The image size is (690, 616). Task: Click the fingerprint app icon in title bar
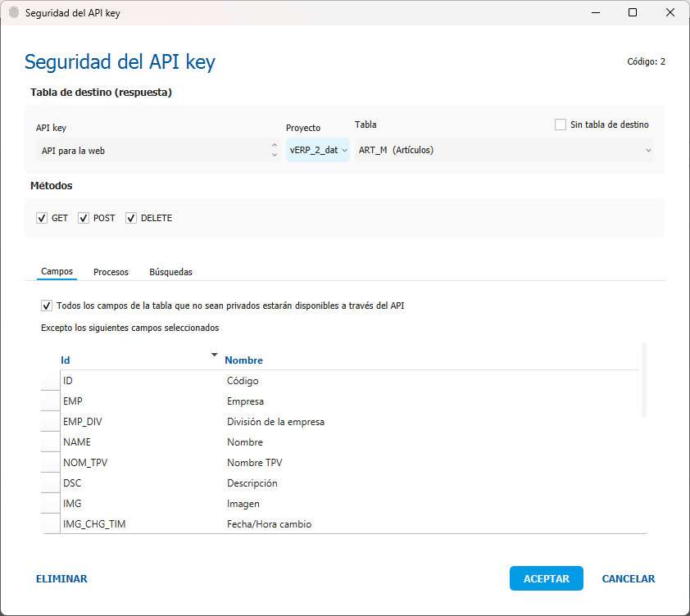13,13
